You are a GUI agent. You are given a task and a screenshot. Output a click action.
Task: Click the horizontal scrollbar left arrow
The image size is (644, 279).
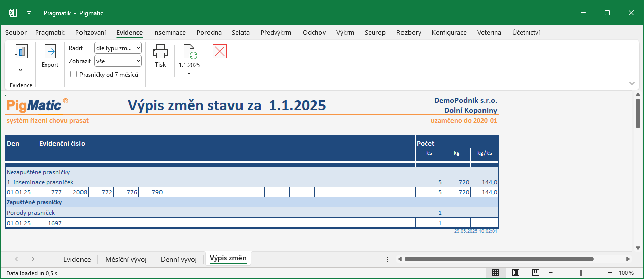400,259
